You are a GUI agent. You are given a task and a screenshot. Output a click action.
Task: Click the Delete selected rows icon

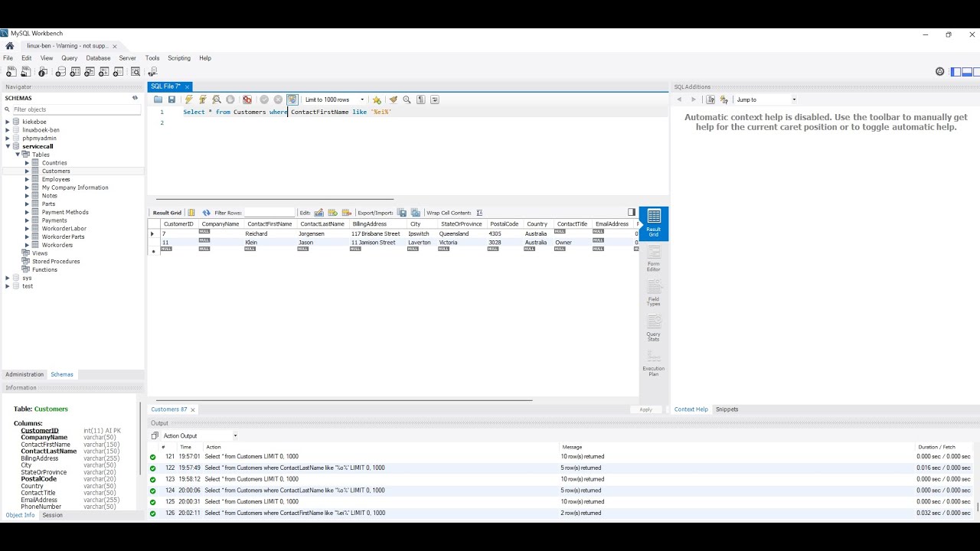[x=347, y=213]
